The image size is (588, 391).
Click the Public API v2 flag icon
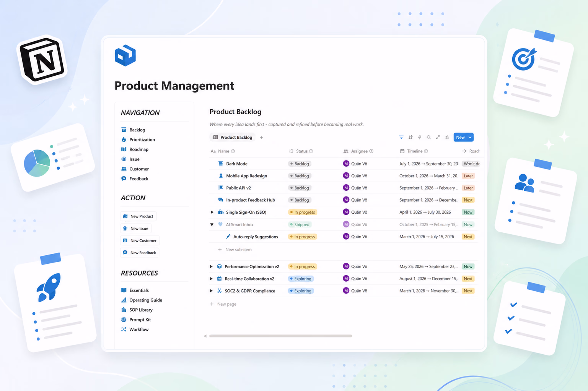[x=221, y=188]
